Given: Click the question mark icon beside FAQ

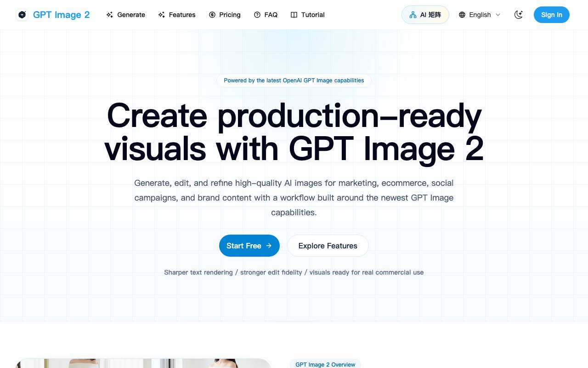Looking at the screenshot, I should (x=257, y=15).
